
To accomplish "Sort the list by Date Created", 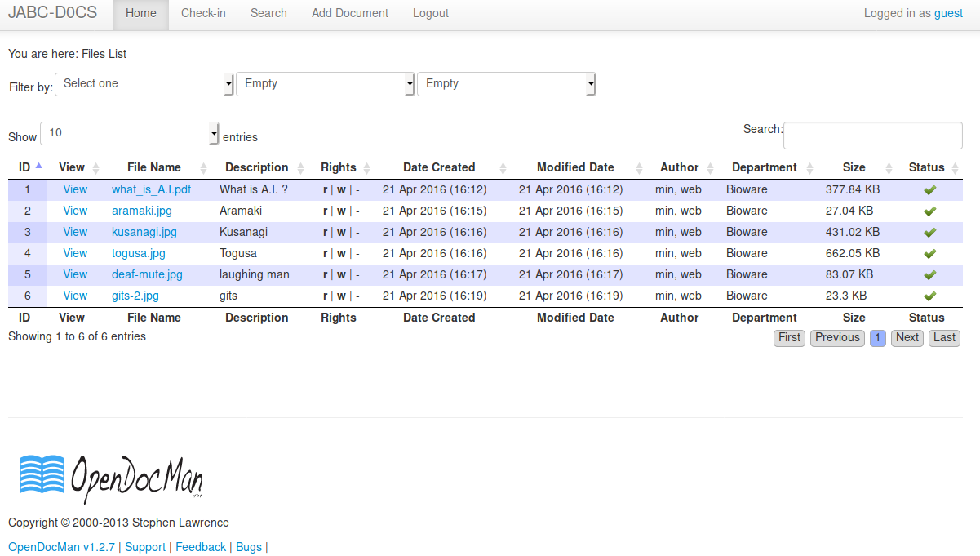I will 439,167.
